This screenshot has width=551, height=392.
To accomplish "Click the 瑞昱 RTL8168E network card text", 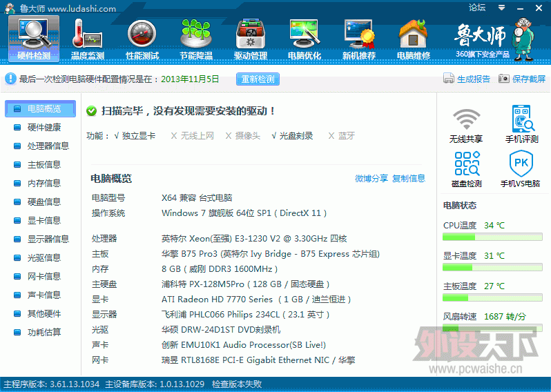I will point(258,360).
